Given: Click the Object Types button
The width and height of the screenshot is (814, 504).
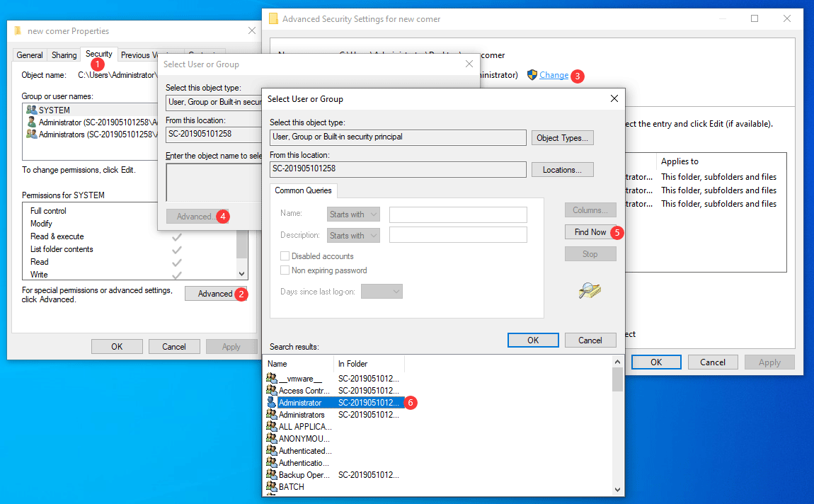Looking at the screenshot, I should point(562,137).
